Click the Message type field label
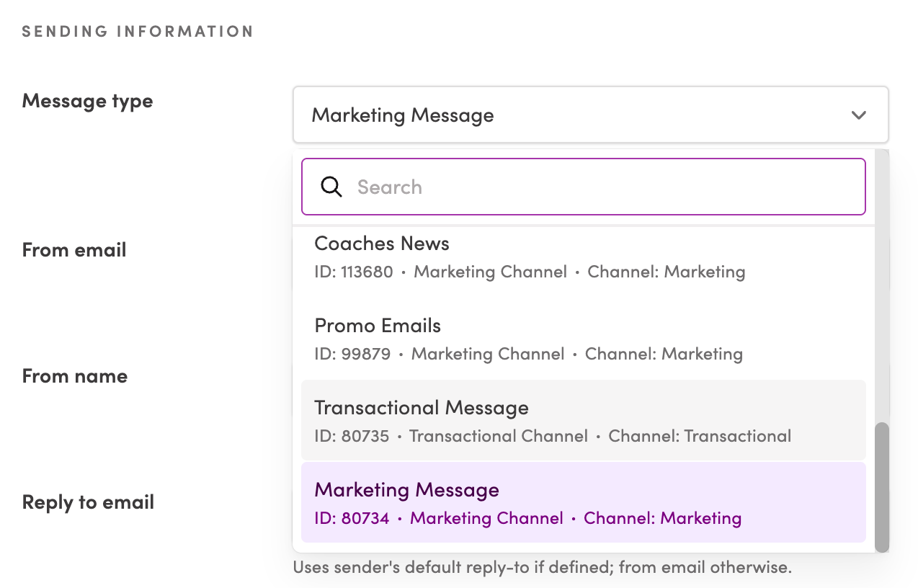This screenshot has height=588, width=918. (x=87, y=101)
